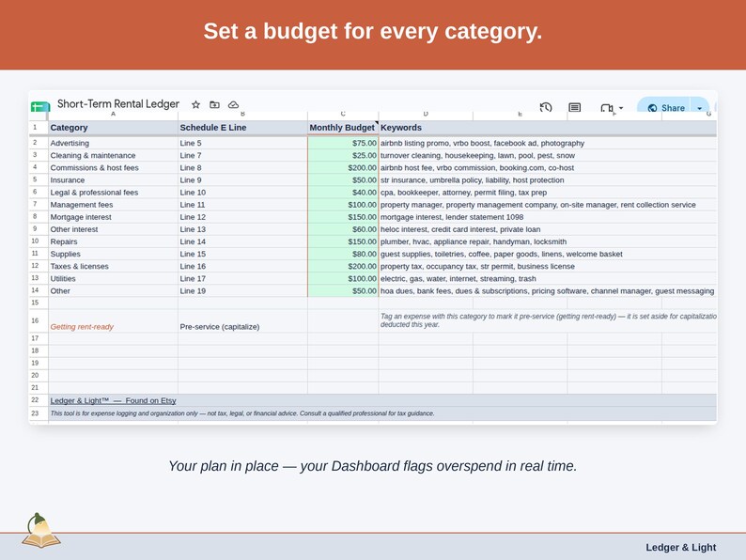Open the comments panel icon
The image size is (746, 560).
(x=575, y=107)
